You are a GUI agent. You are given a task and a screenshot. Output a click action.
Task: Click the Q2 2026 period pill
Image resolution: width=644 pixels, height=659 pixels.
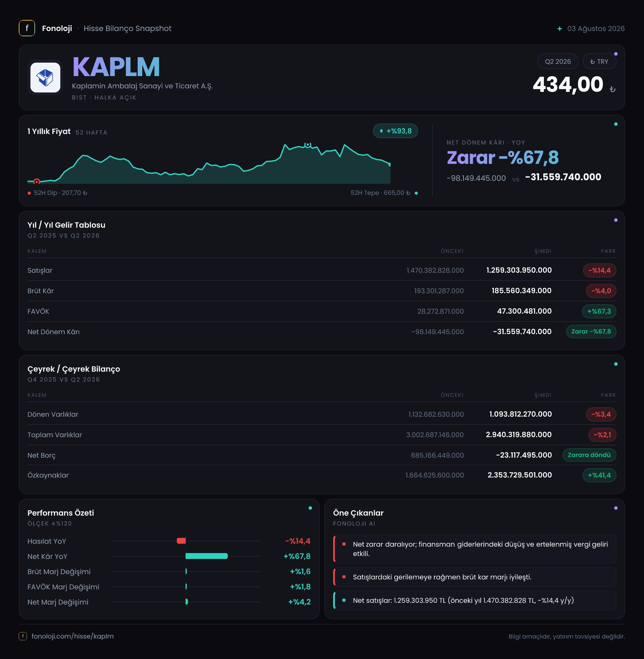(558, 61)
